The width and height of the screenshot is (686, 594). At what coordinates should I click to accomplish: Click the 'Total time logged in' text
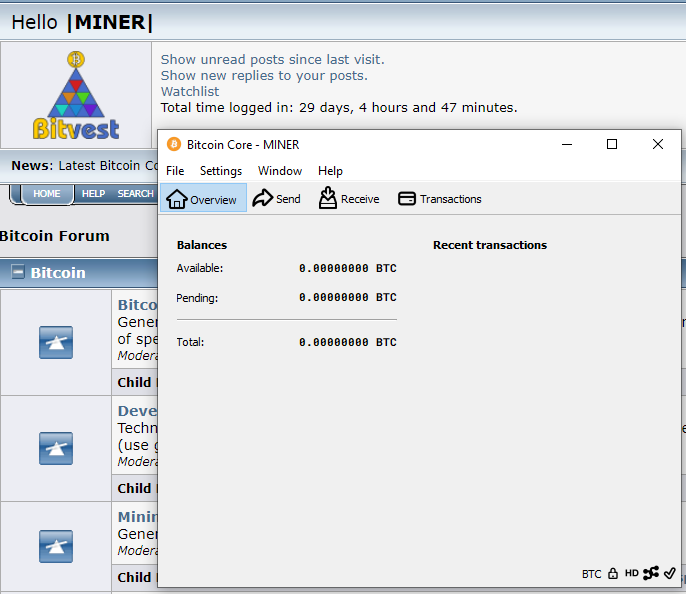coord(339,107)
